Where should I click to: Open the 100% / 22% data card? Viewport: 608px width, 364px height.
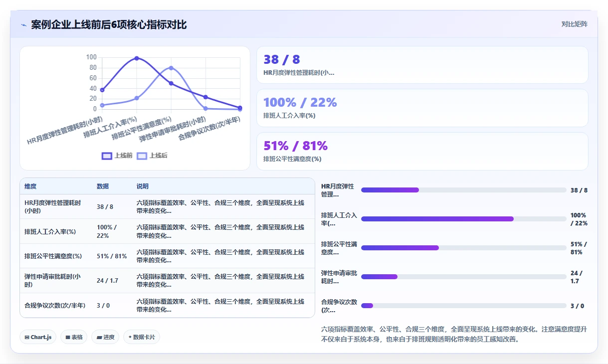(422, 108)
